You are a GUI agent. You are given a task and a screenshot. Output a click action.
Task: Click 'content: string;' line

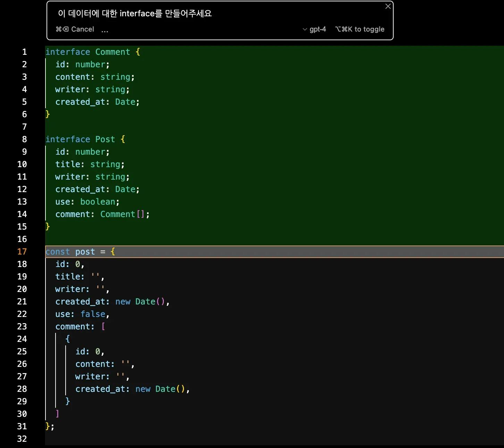click(x=95, y=77)
